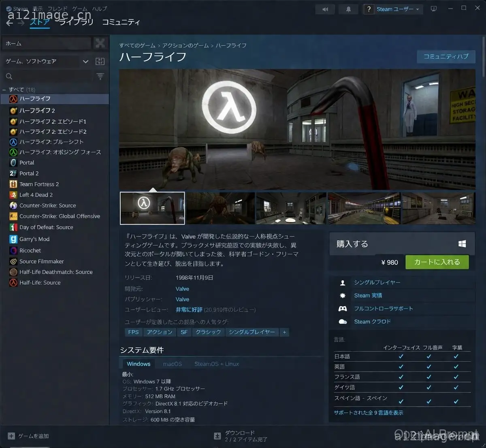Open the 表示 menu
Screen dimensions: 486x448
tap(38, 9)
